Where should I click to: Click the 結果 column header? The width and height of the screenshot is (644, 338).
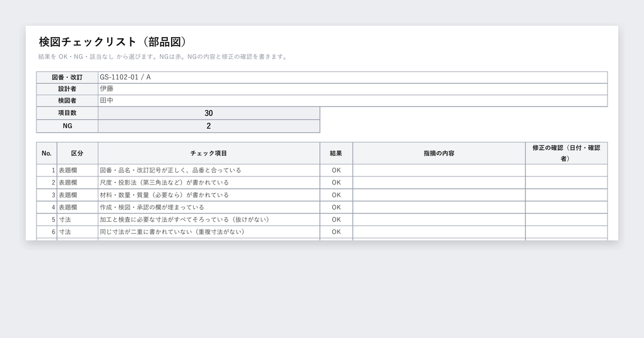click(x=336, y=153)
